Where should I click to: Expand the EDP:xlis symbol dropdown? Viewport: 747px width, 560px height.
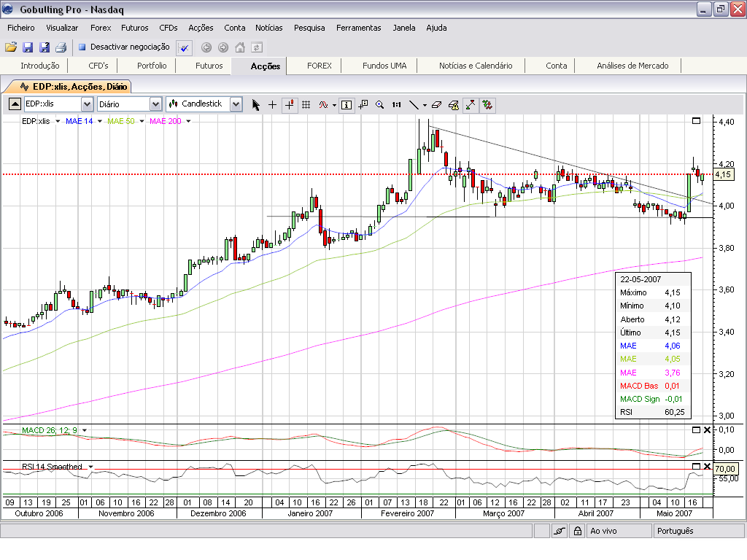point(87,104)
